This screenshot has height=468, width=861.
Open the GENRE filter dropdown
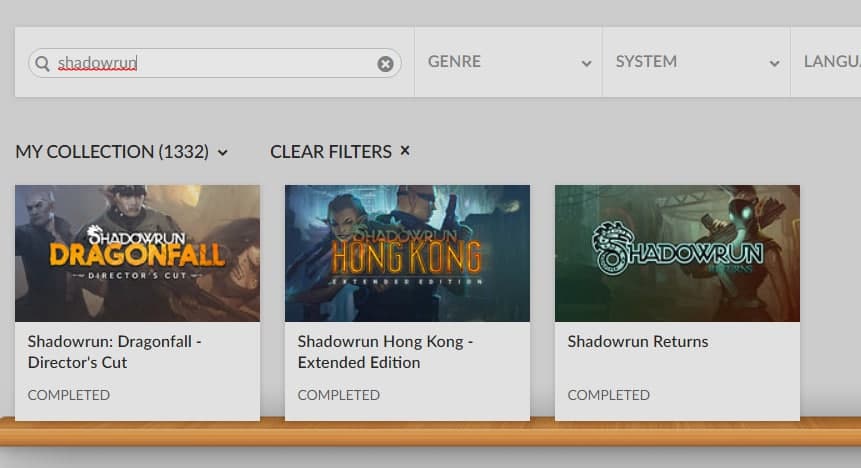[x=508, y=62]
